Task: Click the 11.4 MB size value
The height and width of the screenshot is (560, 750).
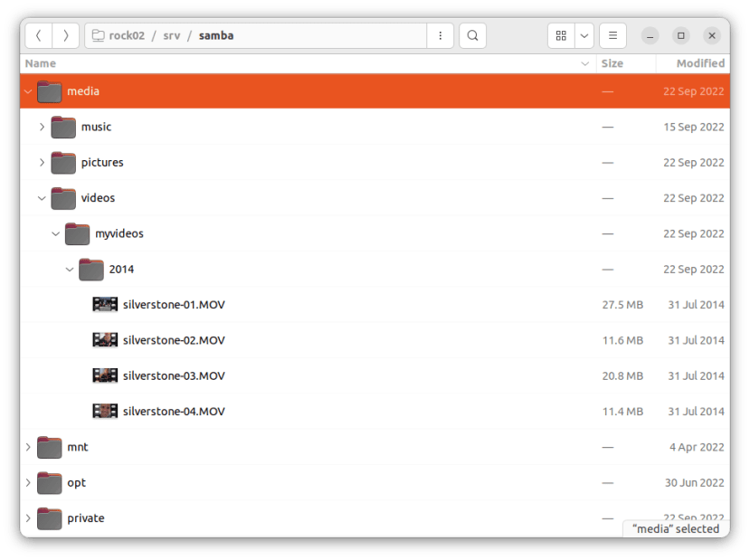Action: point(622,412)
